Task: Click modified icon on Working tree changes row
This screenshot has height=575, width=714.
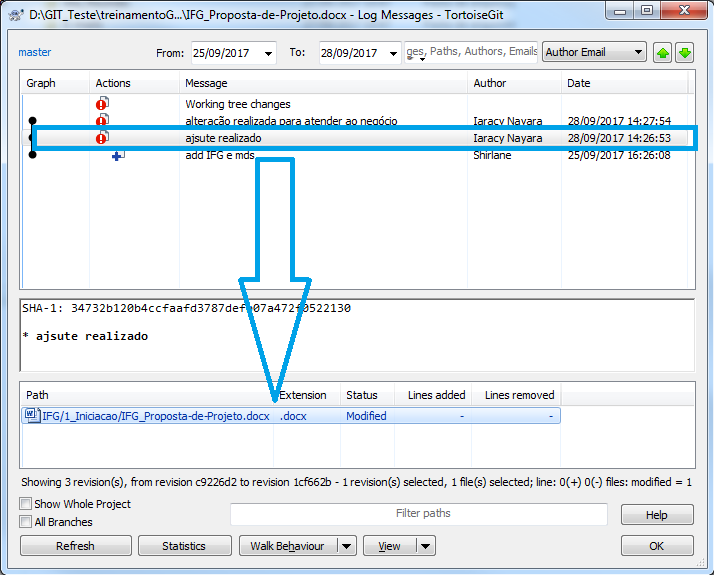Action: [x=102, y=104]
